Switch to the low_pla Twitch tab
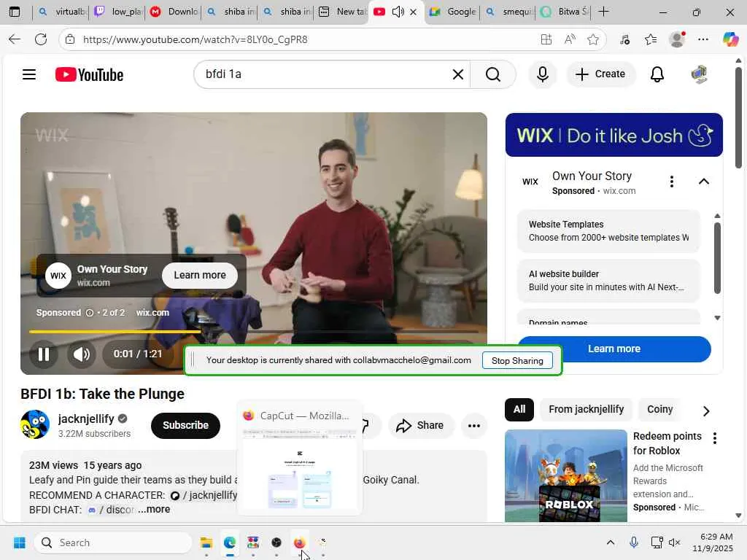Viewport: 747px width, 560px height. (x=118, y=12)
